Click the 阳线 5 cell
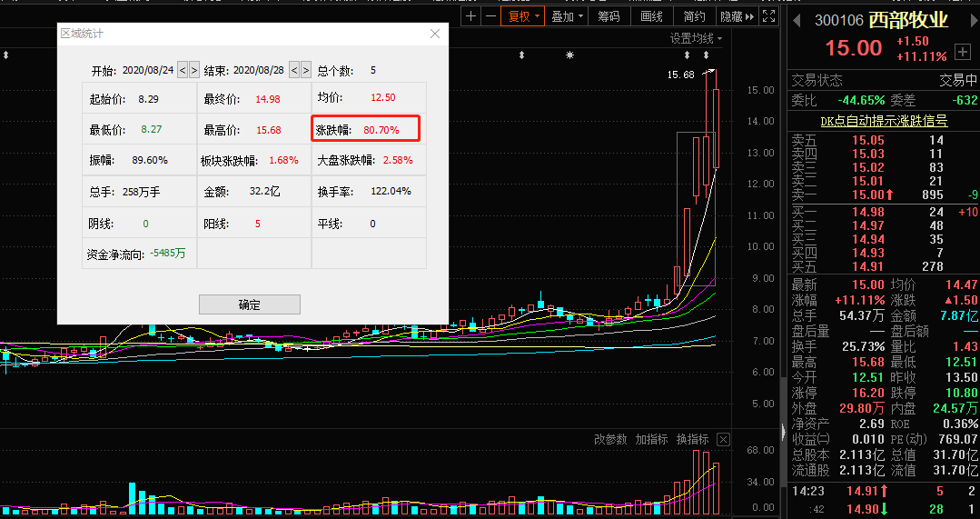 tap(253, 224)
